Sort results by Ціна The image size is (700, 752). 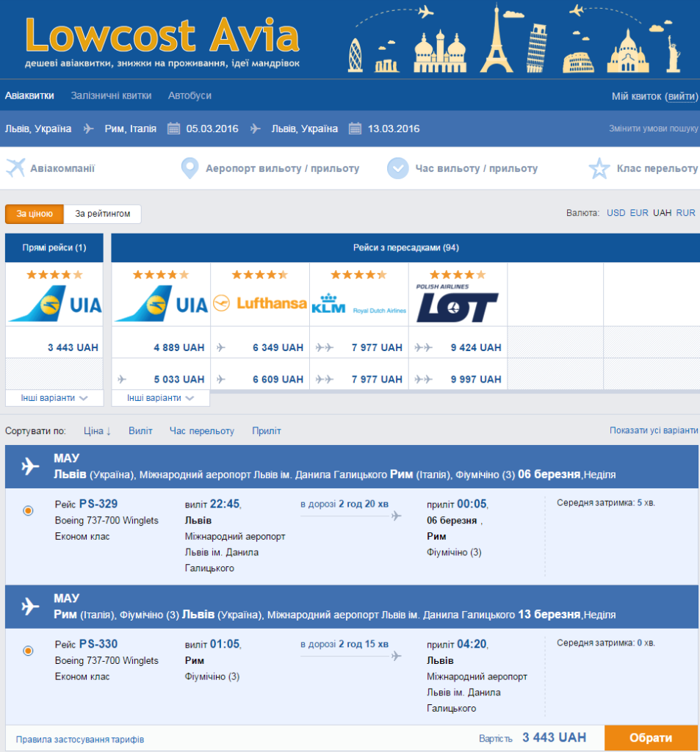point(97,430)
